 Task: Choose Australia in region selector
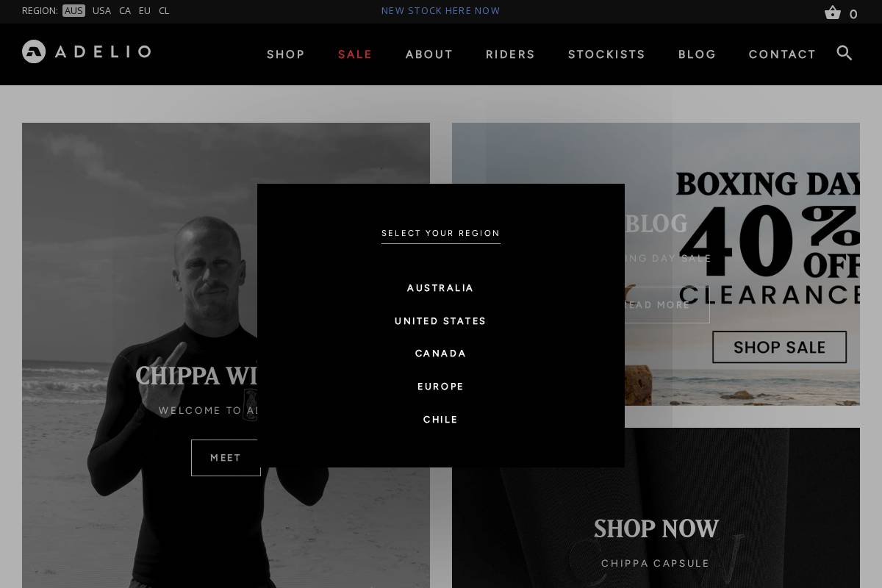pos(440,288)
